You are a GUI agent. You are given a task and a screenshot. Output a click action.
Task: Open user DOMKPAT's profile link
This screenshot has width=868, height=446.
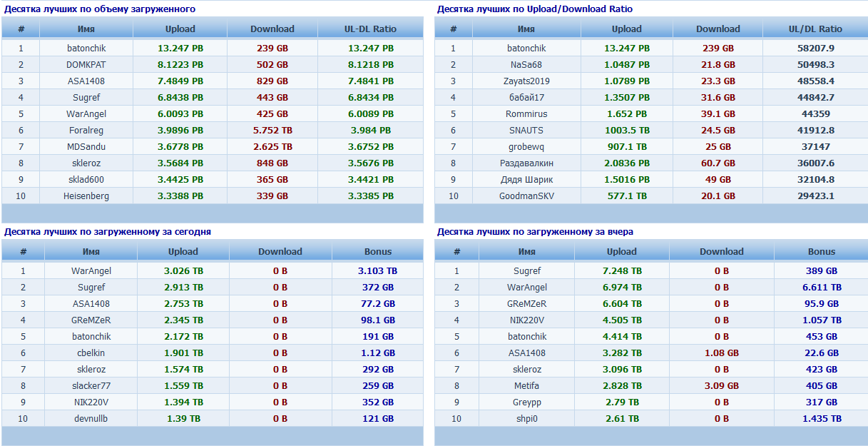click(86, 64)
